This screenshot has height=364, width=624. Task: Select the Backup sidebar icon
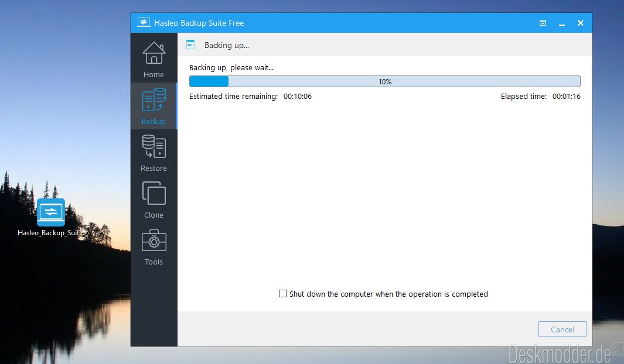pyautogui.click(x=154, y=106)
